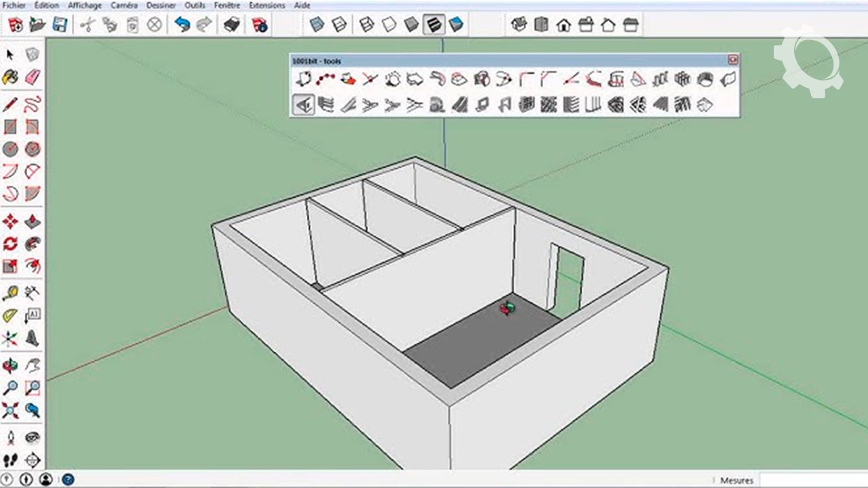Image resolution: width=868 pixels, height=488 pixels.
Task: Enable Monochrome face style
Action: click(456, 25)
